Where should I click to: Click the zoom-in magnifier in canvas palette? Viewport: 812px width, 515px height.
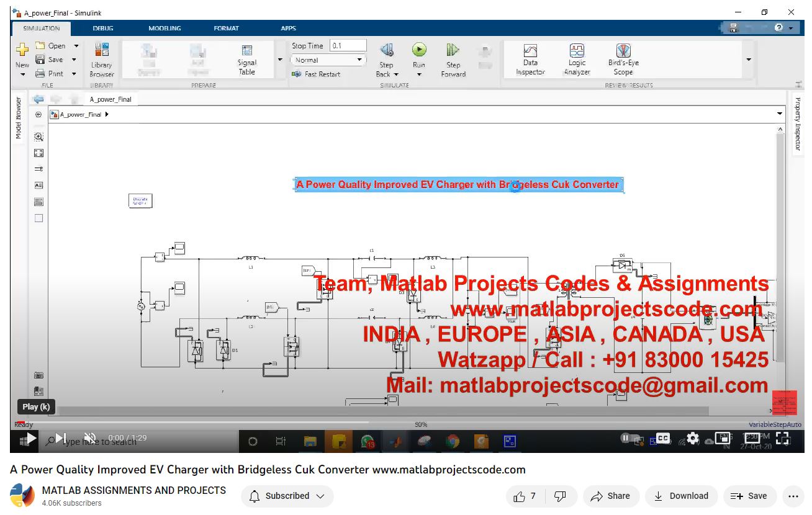tap(38, 137)
